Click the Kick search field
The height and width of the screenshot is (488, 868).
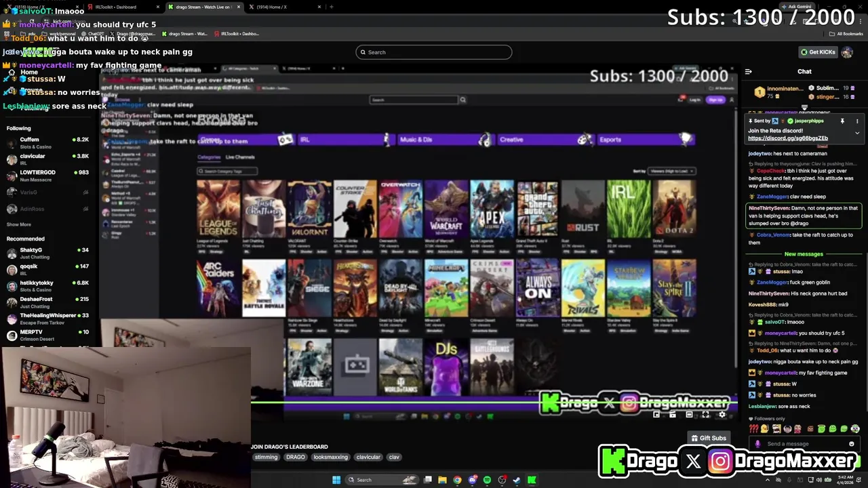[x=434, y=52]
